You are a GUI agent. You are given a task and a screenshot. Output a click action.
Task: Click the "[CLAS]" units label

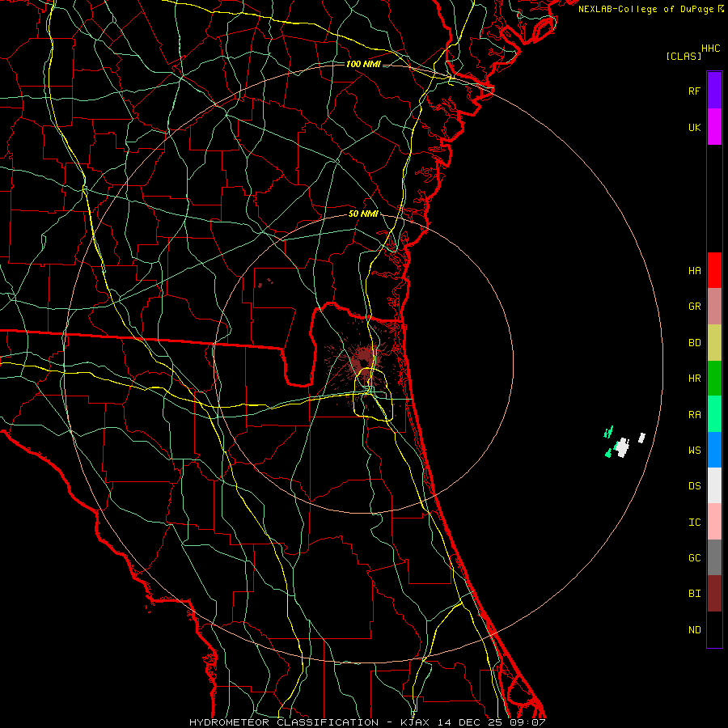click(684, 56)
